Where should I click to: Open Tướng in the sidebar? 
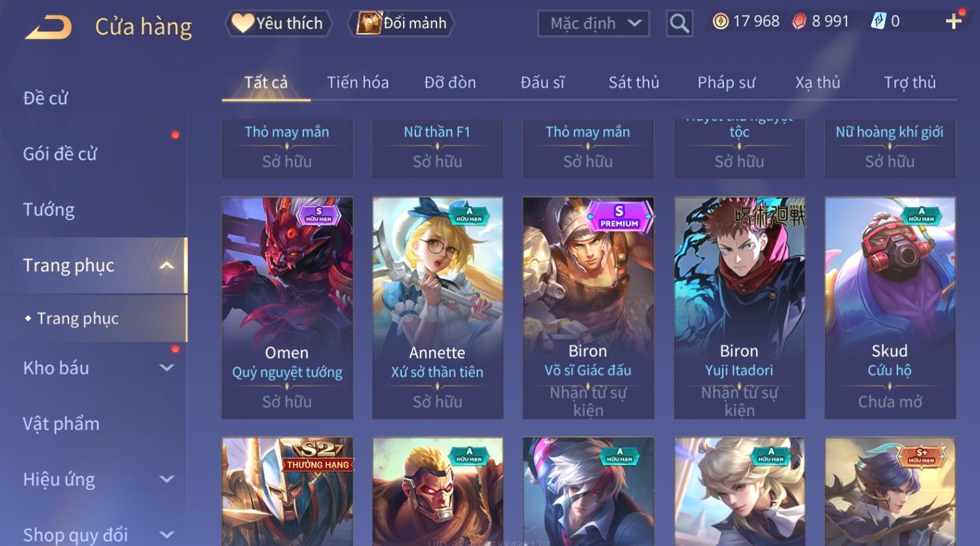(x=49, y=210)
